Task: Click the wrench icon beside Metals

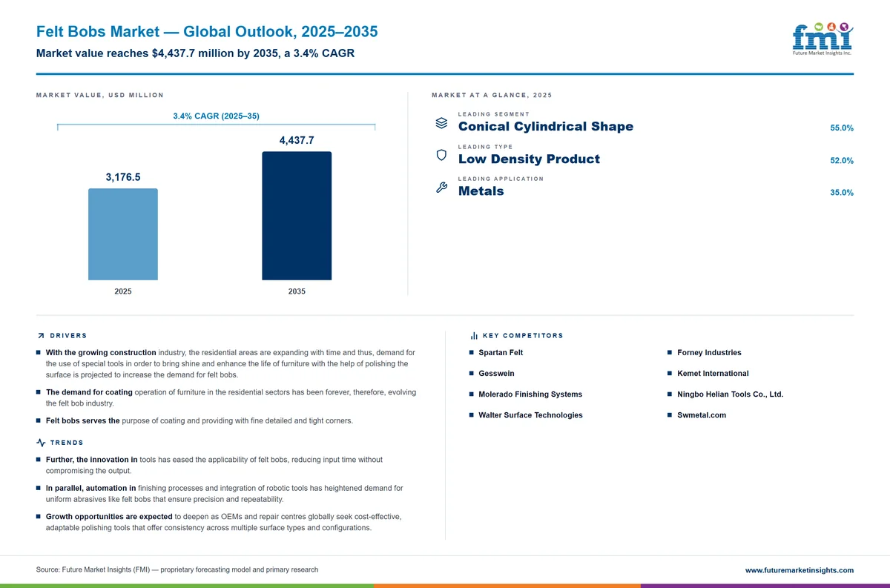Action: coord(441,188)
